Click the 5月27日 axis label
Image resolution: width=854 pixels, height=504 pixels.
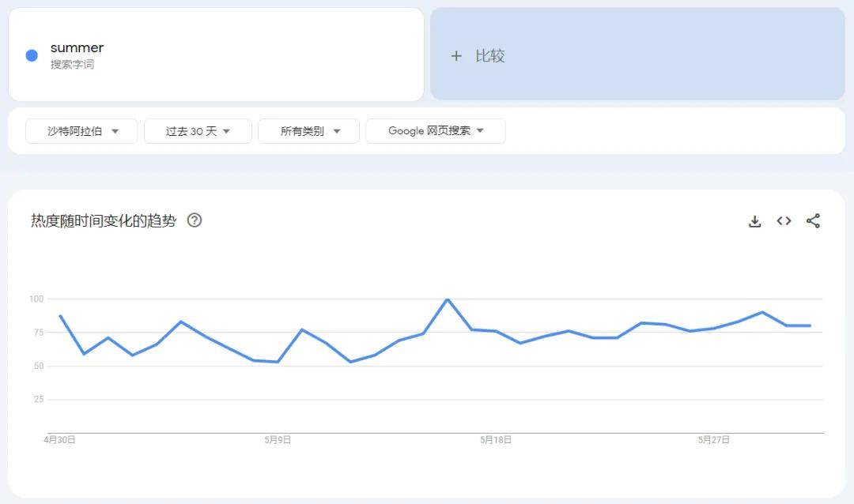[714, 440]
